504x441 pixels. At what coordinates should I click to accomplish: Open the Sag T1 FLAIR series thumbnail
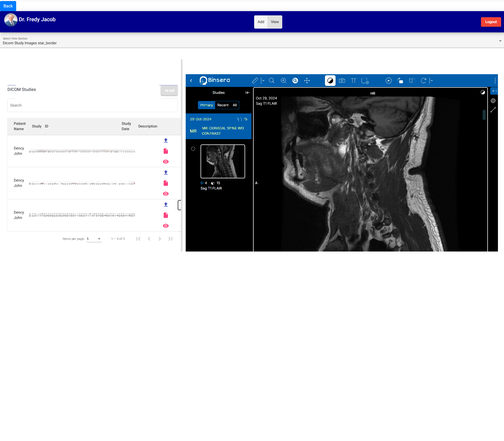pos(223,161)
